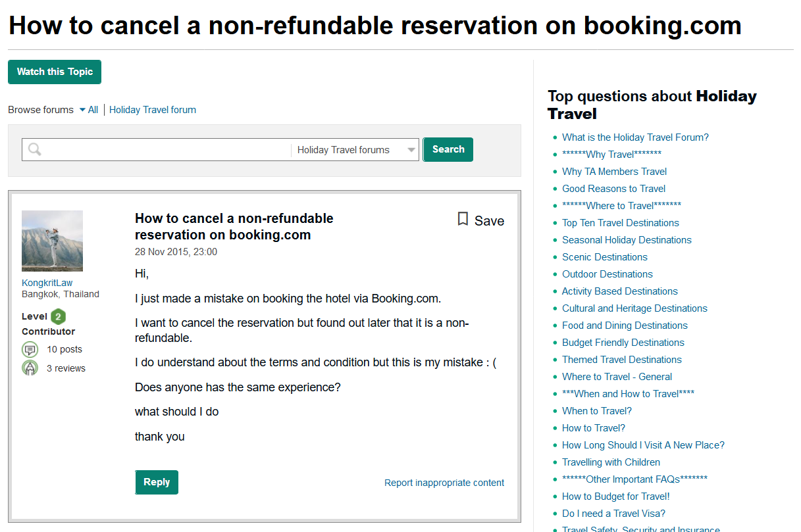Open What is the Holiday Travel Forum?
The width and height of the screenshot is (801, 532).
(635, 137)
